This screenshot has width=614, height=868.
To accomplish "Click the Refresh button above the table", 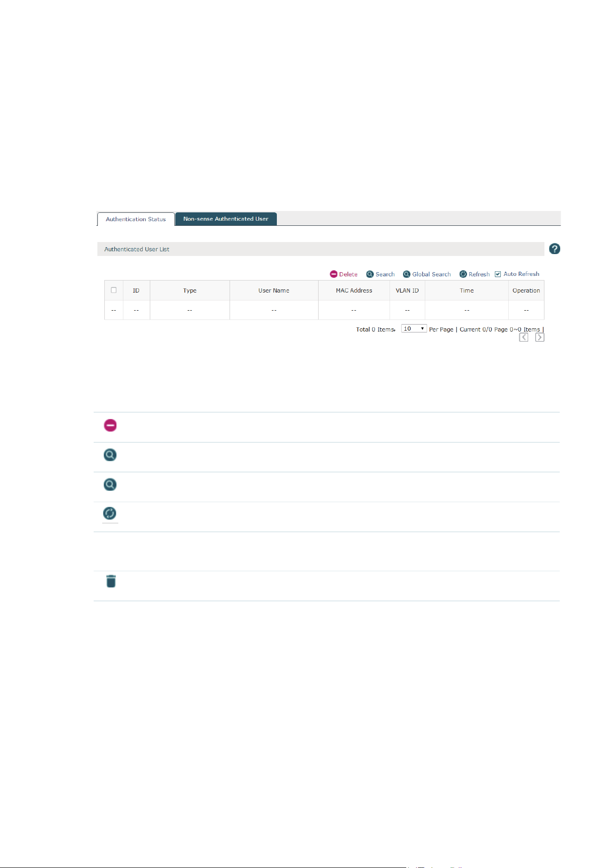I will pyautogui.click(x=474, y=274).
